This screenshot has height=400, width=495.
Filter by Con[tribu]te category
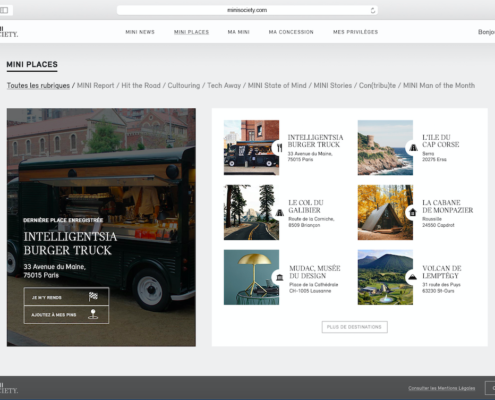[377, 86]
